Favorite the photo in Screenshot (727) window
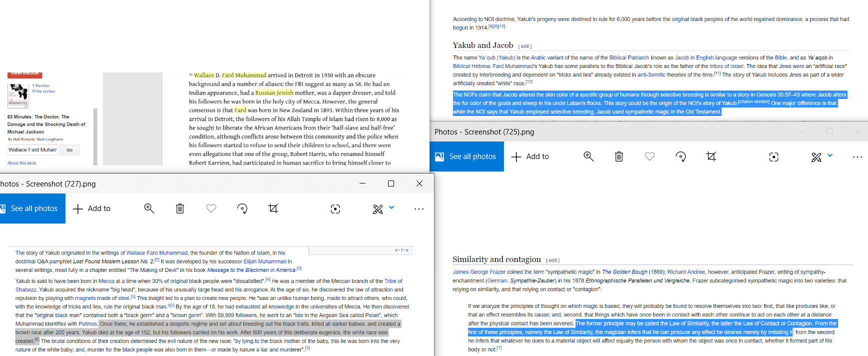Image resolution: width=868 pixels, height=356 pixels. (211, 208)
